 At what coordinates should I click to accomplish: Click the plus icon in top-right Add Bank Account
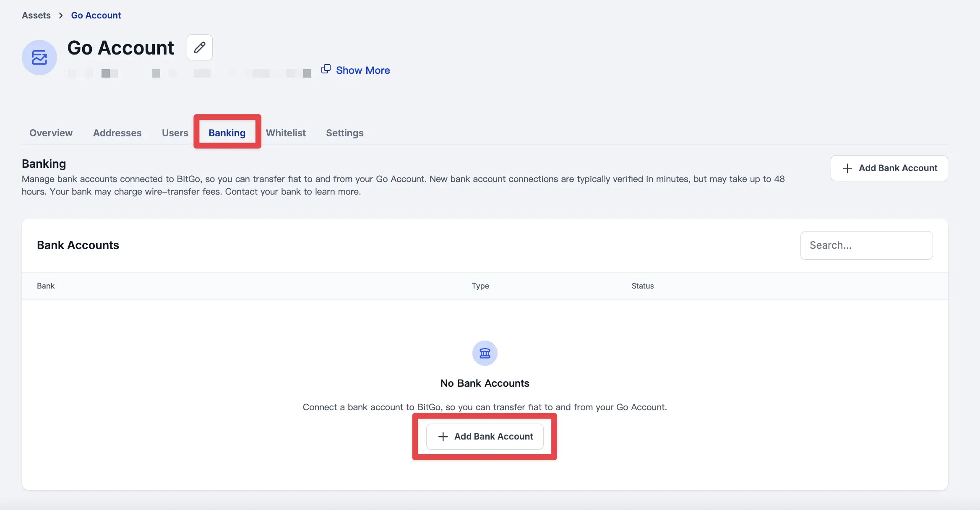click(x=847, y=168)
